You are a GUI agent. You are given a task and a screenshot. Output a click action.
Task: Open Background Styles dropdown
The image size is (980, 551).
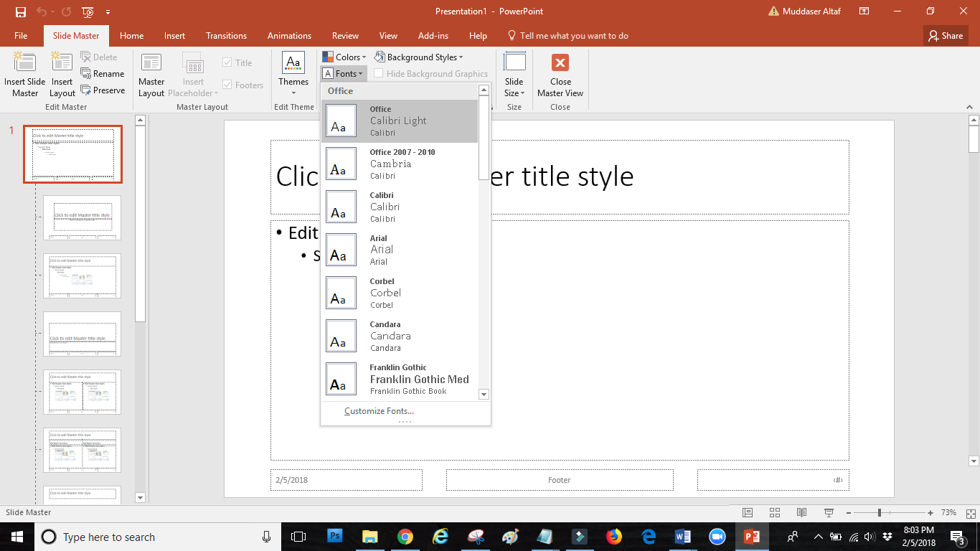click(x=419, y=57)
